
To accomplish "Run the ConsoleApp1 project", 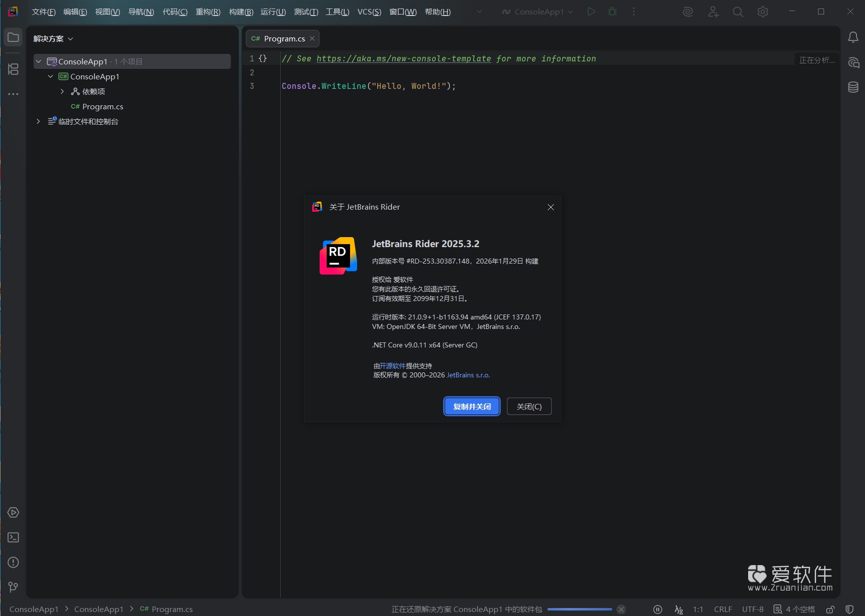I will tap(591, 11).
